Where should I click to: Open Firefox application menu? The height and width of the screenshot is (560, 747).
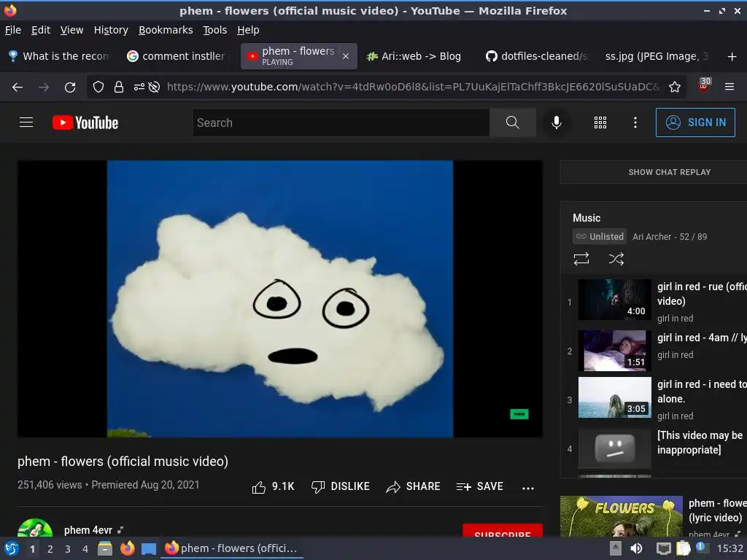729,87
